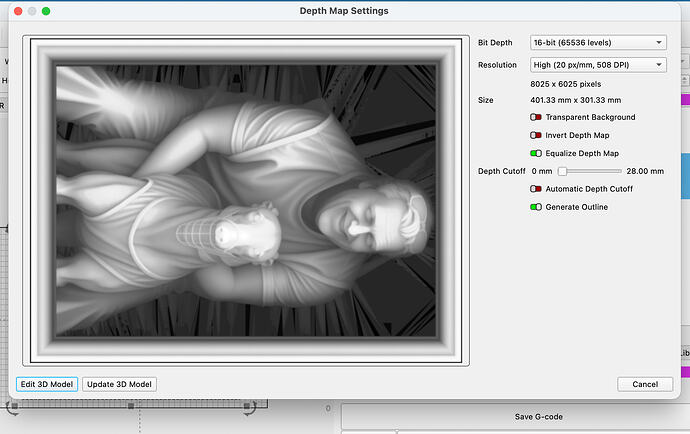Image resolution: width=690 pixels, height=434 pixels.
Task: Click the Depth Map Settings window title
Action: (344, 11)
